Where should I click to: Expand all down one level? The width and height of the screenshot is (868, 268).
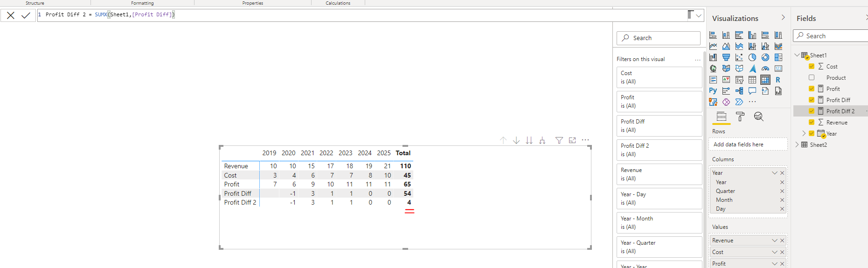tap(542, 140)
